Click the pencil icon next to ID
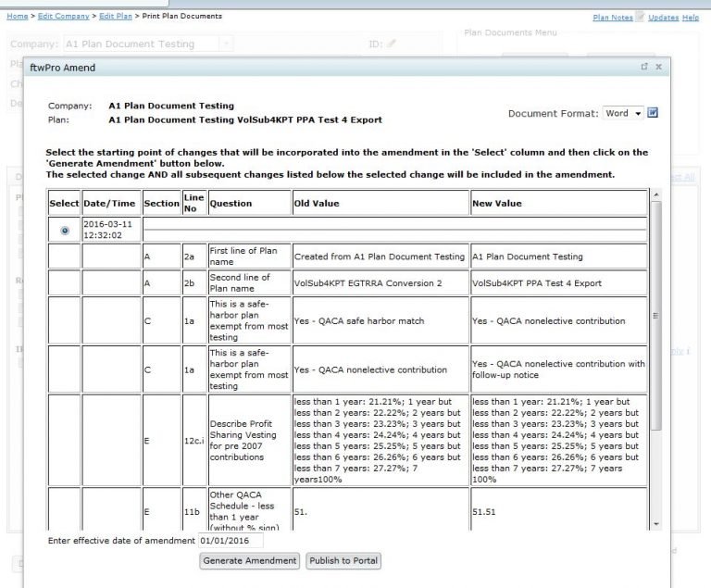Viewport: 711px width, 588px height. tap(391, 44)
